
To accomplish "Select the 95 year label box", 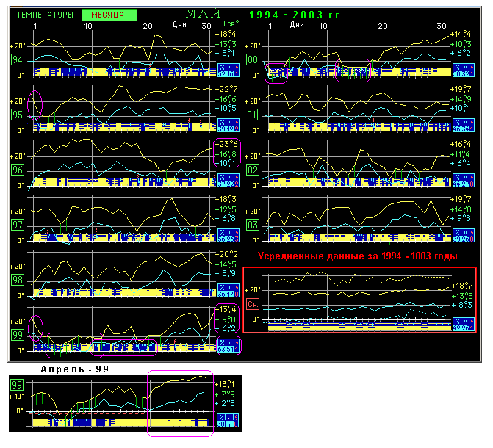I will click(16, 115).
